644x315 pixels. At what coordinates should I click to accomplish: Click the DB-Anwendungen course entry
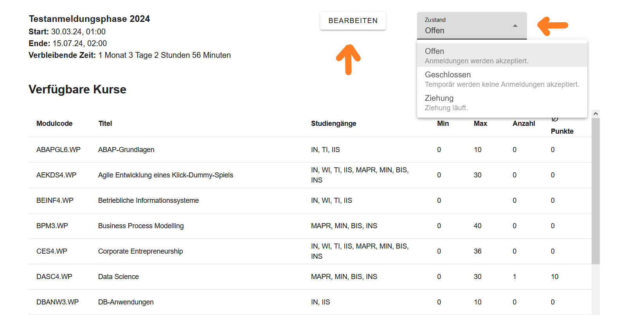click(126, 302)
